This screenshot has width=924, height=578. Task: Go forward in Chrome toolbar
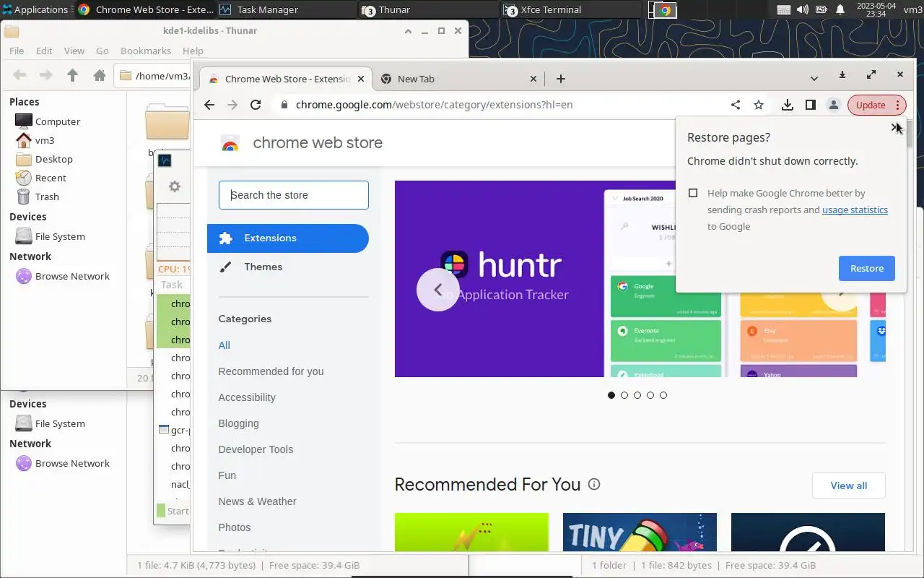point(232,105)
